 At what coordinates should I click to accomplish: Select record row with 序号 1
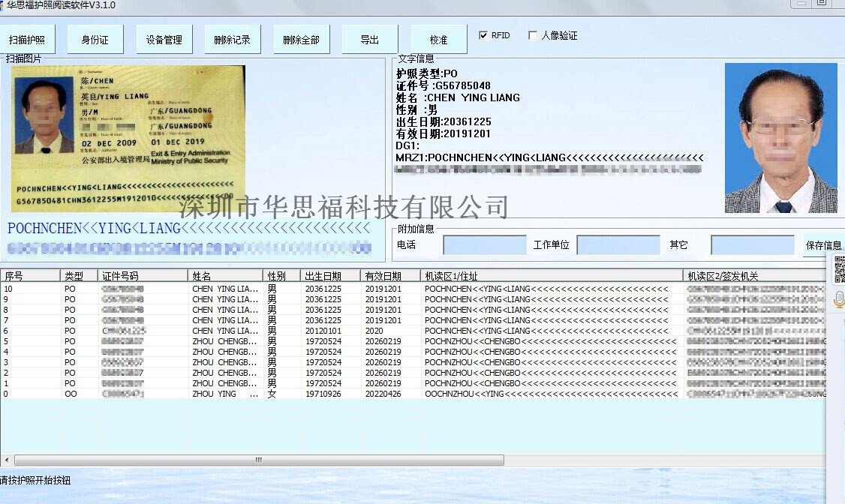(x=413, y=382)
